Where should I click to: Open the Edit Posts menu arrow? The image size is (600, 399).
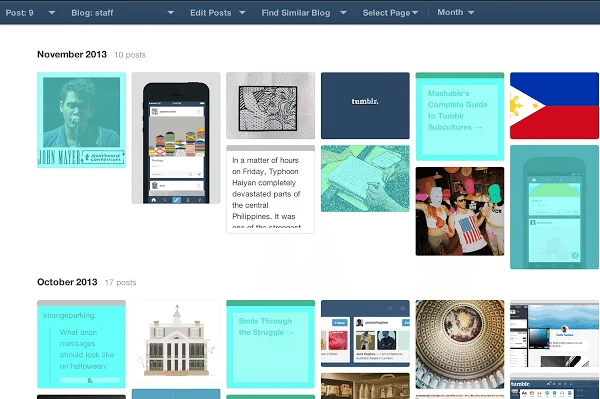point(242,13)
